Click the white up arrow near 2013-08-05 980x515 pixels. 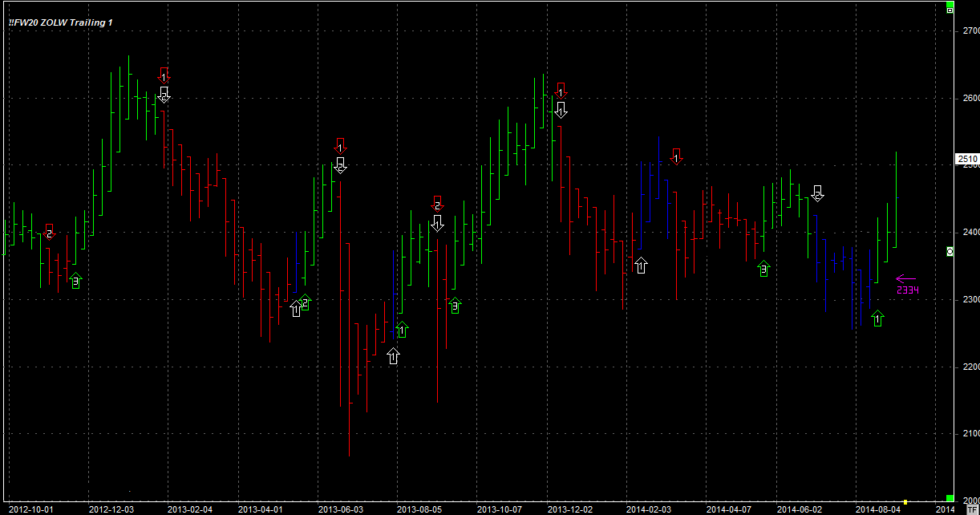pyautogui.click(x=393, y=356)
